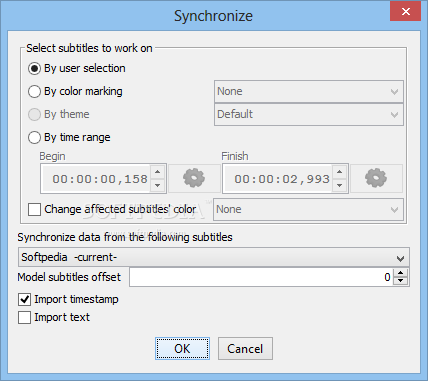Enable Change affected subtitles' color checkbox

coord(34,210)
